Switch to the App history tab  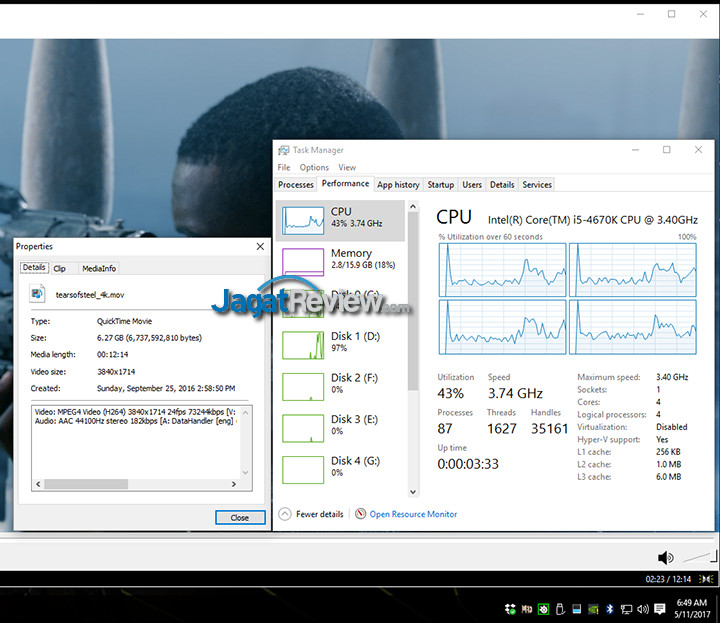pyautogui.click(x=398, y=185)
